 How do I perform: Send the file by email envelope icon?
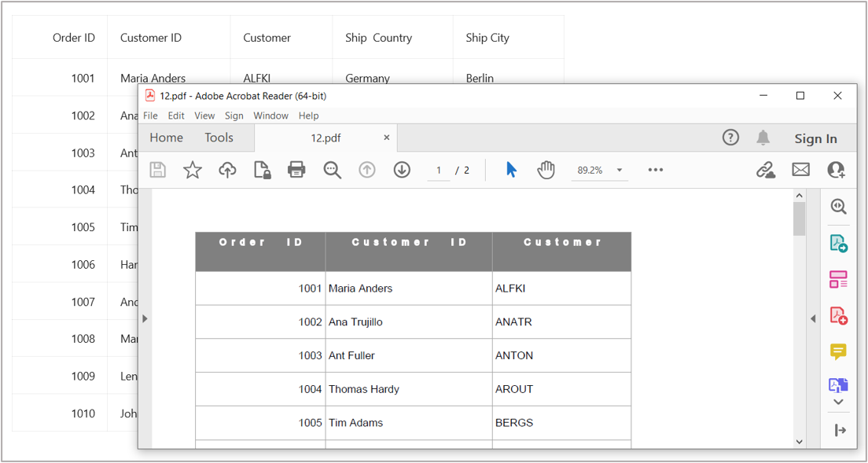point(800,170)
